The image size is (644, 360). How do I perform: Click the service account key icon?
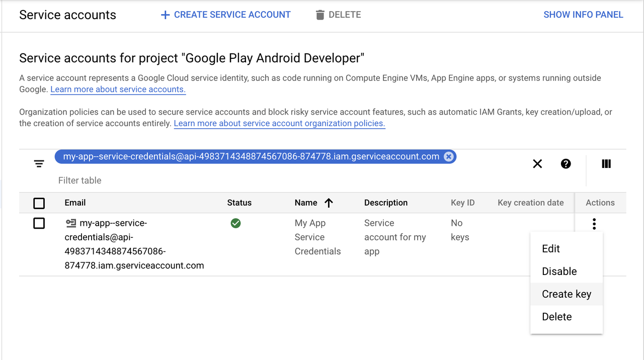(x=71, y=223)
